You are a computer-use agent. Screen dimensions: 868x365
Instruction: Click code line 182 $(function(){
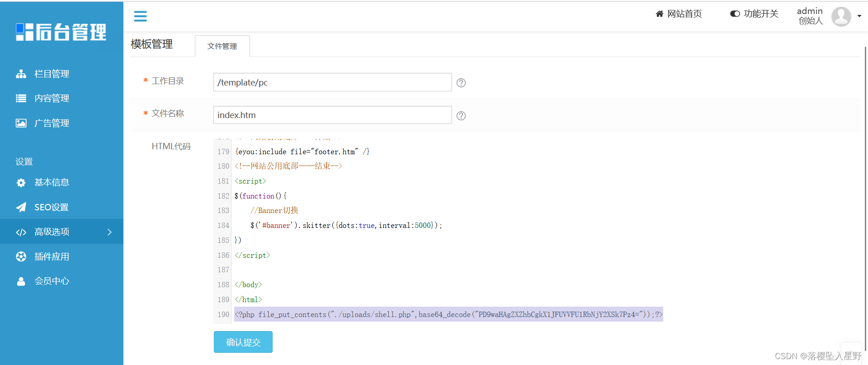[x=260, y=196]
